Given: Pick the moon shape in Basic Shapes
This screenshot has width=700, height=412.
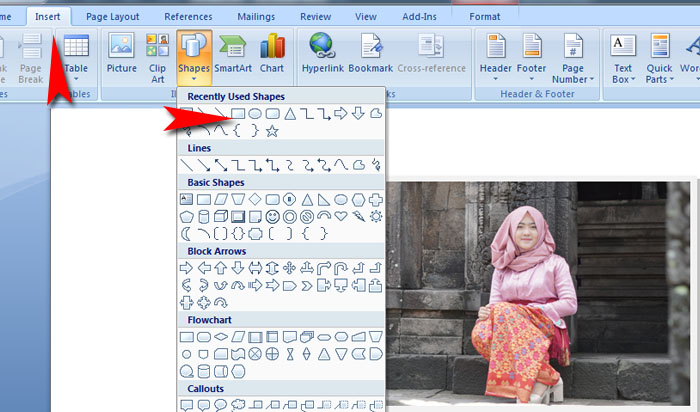Looking at the screenshot, I should [186, 233].
